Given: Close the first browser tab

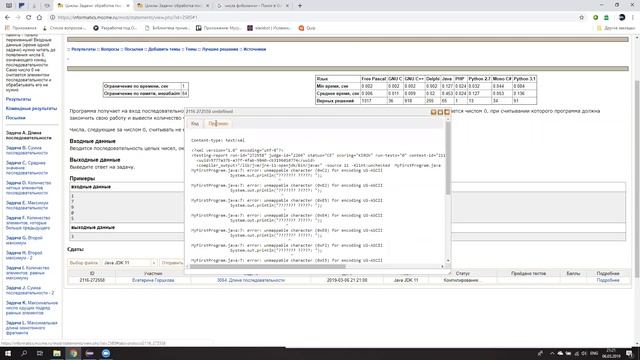Looking at the screenshot, I should (128, 6).
